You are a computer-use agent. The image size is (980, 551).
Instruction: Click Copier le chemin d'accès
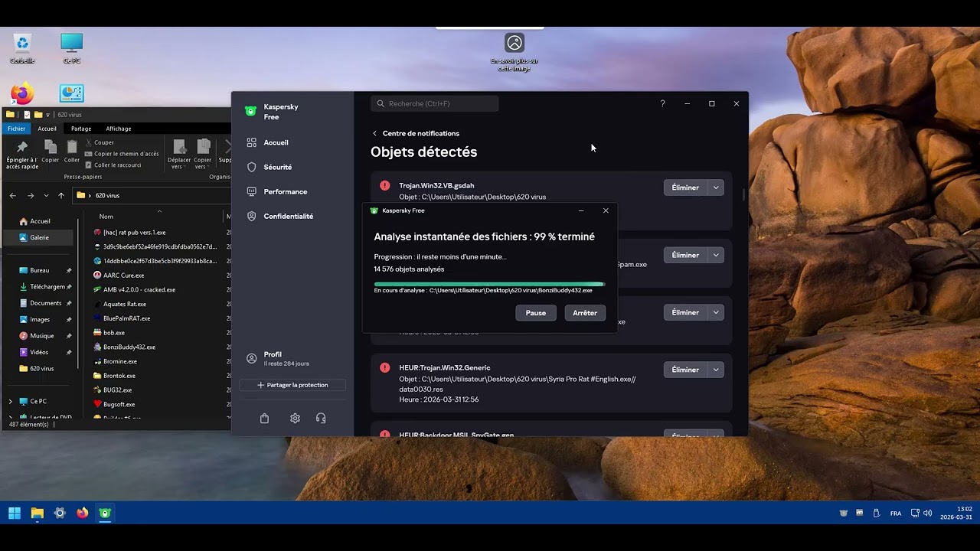122,154
